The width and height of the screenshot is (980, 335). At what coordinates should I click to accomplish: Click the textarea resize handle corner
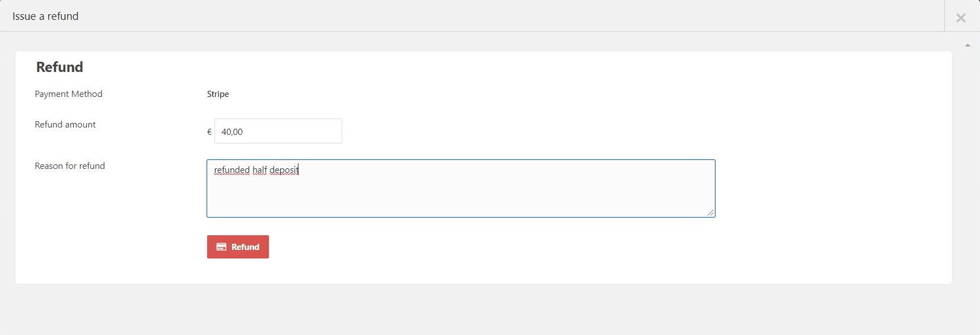pyautogui.click(x=710, y=213)
